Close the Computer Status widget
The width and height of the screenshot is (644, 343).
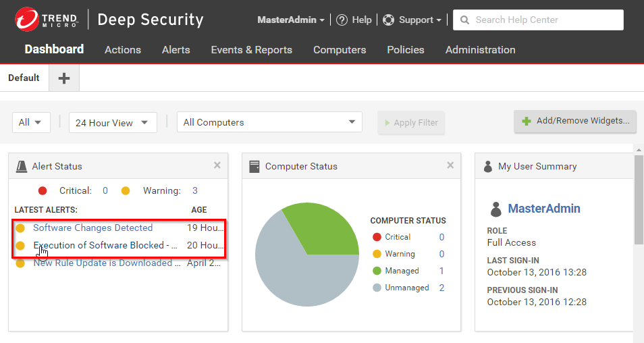(450, 165)
